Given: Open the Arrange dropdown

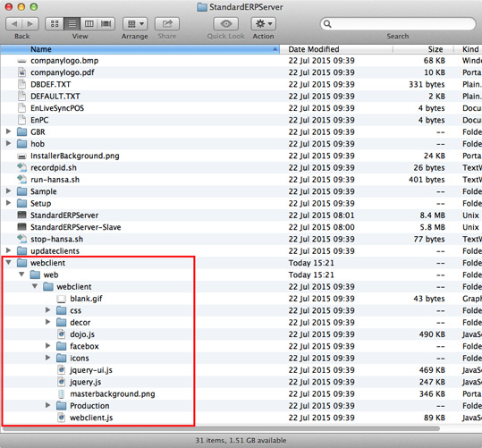Looking at the screenshot, I should (x=135, y=23).
